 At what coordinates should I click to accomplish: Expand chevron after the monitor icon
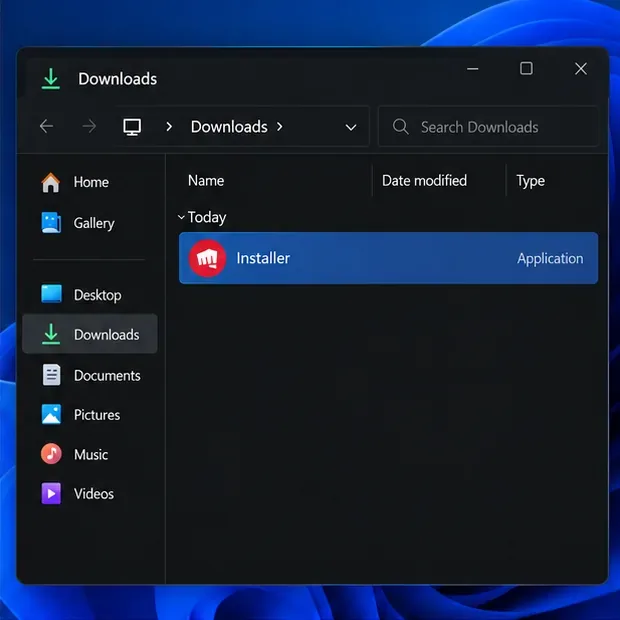169,127
